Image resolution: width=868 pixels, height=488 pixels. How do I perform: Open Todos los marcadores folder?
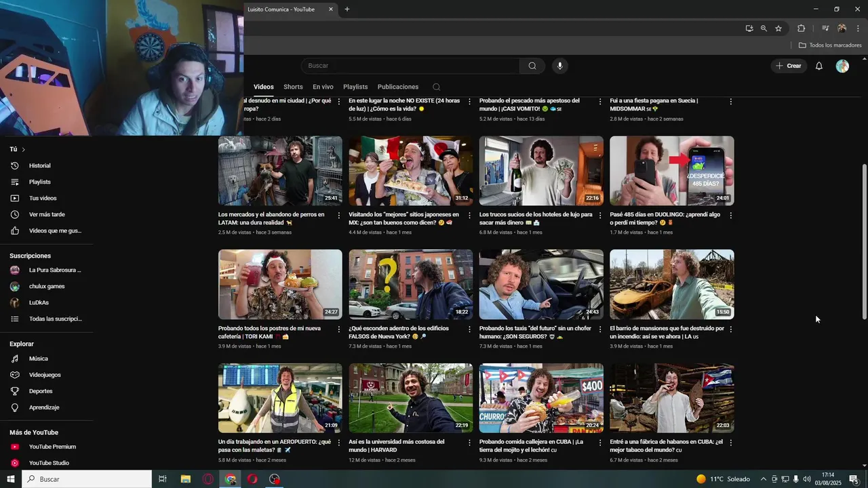[830, 45]
